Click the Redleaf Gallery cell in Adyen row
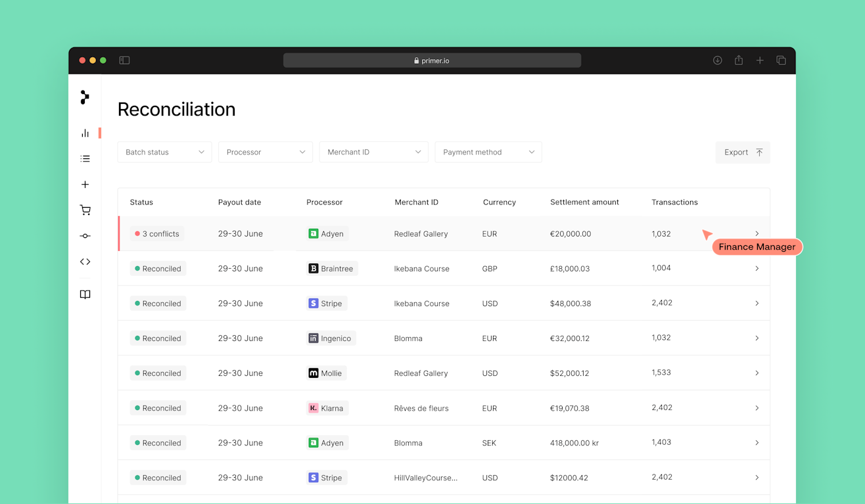Image resolution: width=865 pixels, height=504 pixels. click(421, 234)
